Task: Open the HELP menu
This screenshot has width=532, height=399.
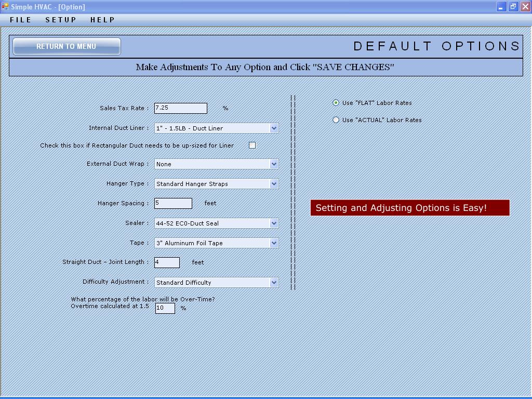Action: (x=102, y=20)
